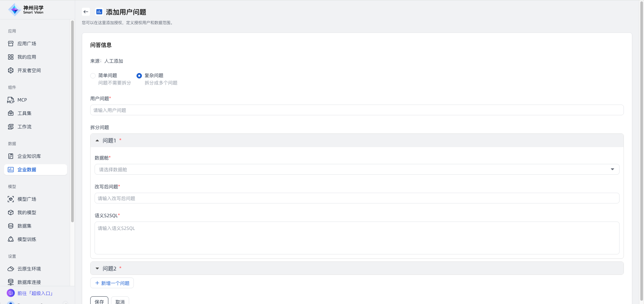Viewport: 644px width, 304px height.
Task: Collapse the 问题1 section
Action: pos(97,141)
